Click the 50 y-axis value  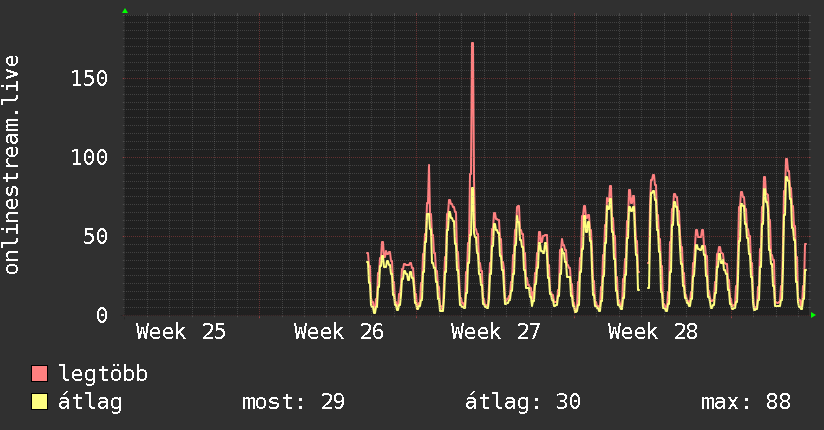tap(96, 237)
